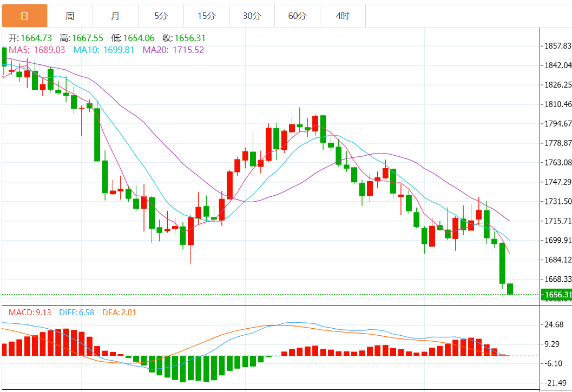Click the 1668.33 price axis label

coord(558,279)
